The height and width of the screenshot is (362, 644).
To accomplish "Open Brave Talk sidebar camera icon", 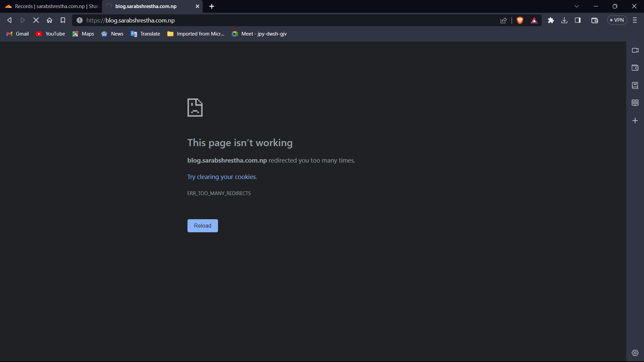I will coord(635,50).
